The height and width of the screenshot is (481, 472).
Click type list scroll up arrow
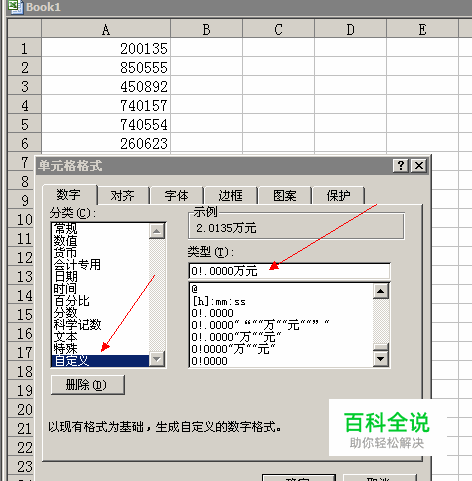coord(381,291)
